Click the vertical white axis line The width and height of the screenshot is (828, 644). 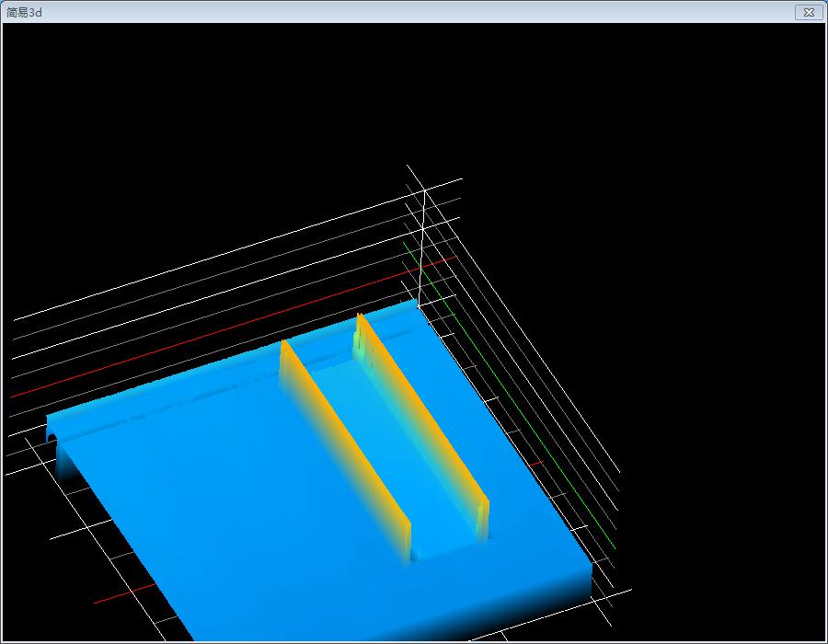click(x=421, y=248)
